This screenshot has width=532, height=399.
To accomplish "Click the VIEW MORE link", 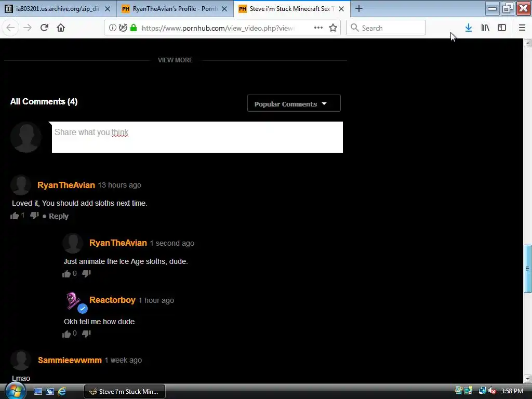I will click(x=175, y=60).
